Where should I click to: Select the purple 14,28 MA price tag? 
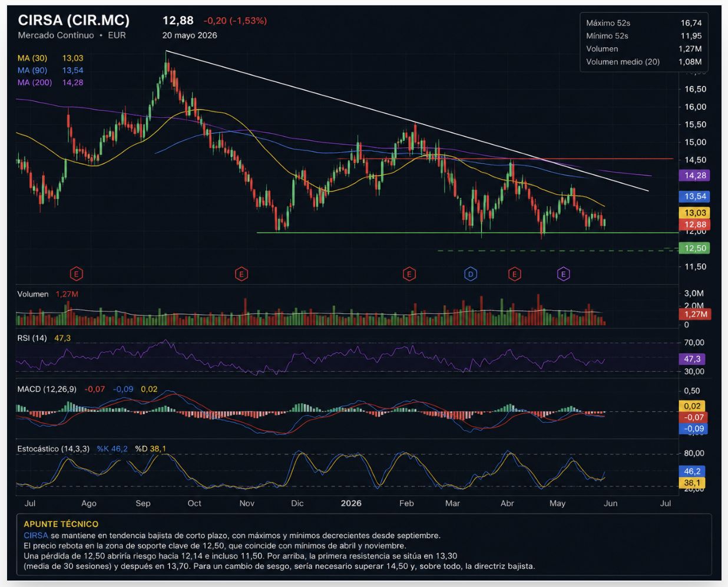pyautogui.click(x=695, y=176)
